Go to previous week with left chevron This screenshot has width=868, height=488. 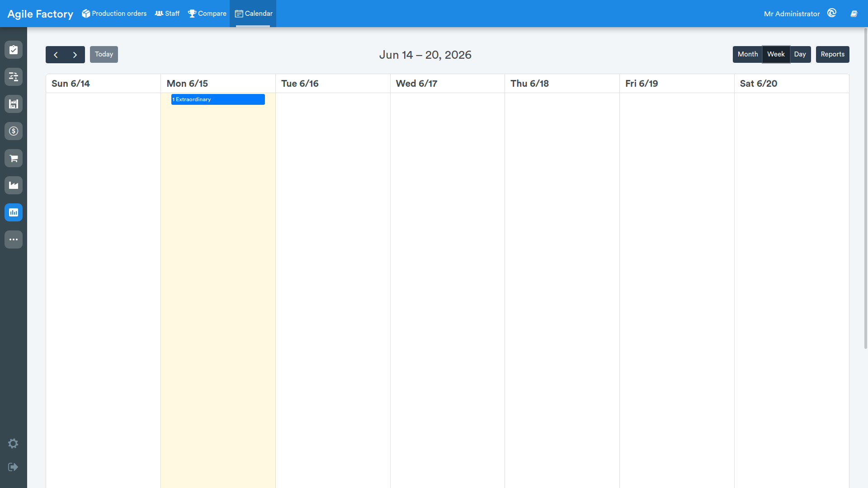tap(56, 55)
